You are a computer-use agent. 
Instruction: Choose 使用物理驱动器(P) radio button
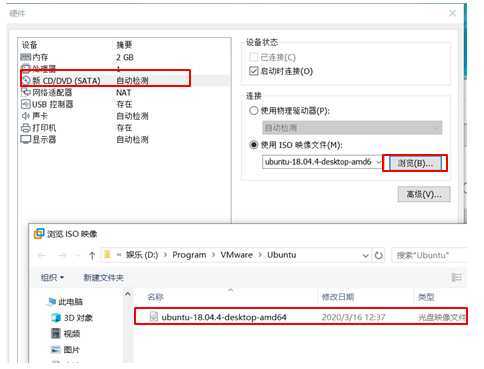(254, 110)
